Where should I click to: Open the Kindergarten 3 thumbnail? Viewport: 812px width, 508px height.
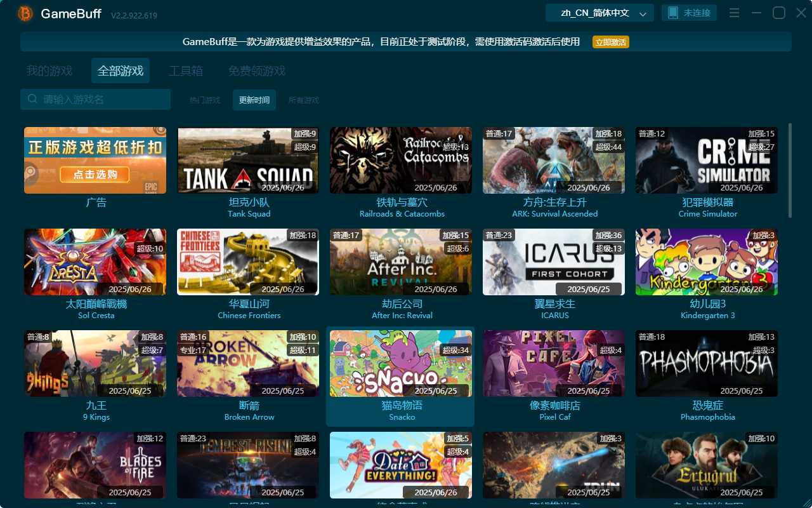[707, 262]
